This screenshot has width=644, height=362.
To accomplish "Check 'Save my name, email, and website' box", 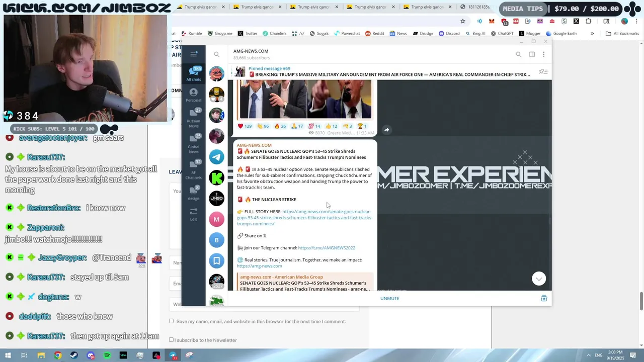I will tap(171, 321).
